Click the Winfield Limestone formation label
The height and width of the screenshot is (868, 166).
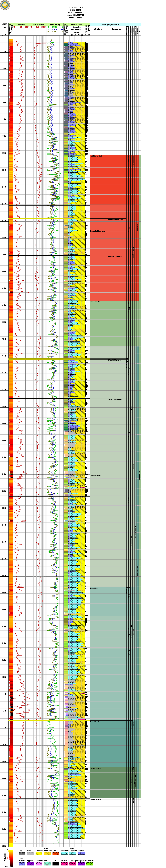[115, 220]
